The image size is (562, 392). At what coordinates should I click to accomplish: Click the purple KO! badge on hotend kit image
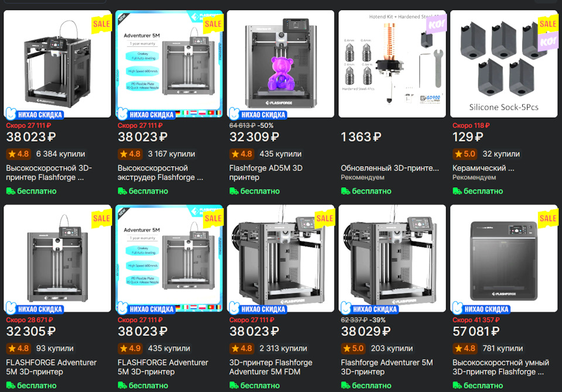pos(437,25)
